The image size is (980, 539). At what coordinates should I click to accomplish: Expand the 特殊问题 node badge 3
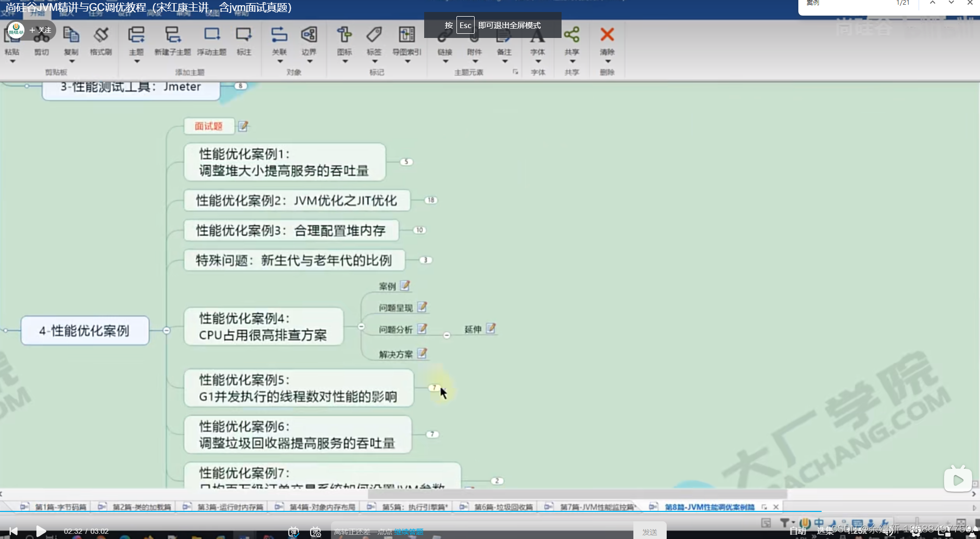tap(425, 260)
